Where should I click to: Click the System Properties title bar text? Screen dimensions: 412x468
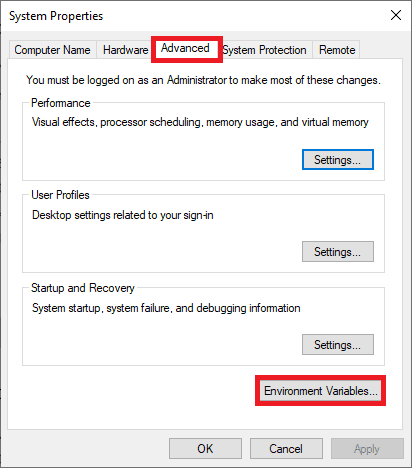[56, 16]
